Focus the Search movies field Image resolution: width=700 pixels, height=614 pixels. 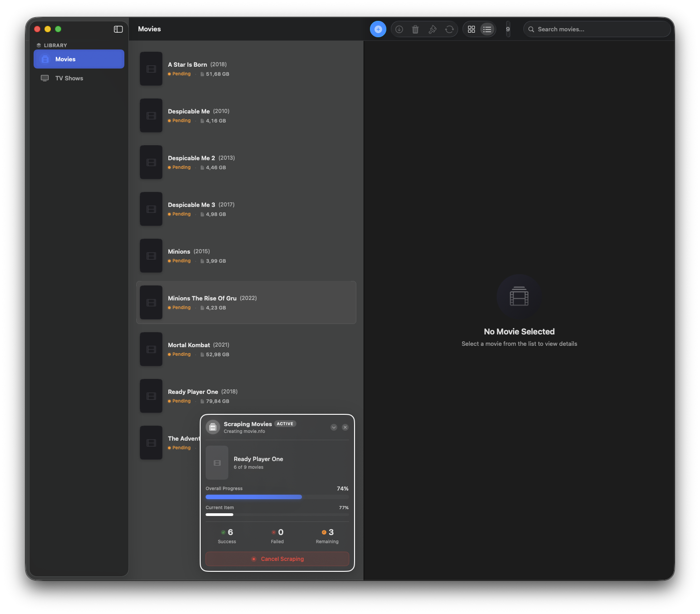pyautogui.click(x=600, y=29)
